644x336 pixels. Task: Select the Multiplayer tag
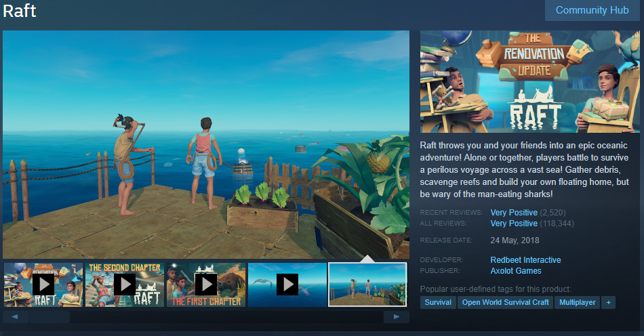[577, 302]
